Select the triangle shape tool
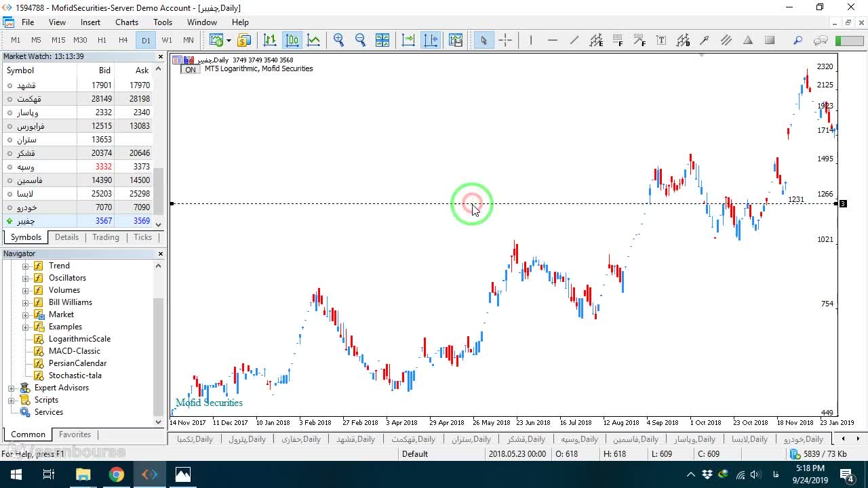868x488 pixels. pyautogui.click(x=748, y=40)
